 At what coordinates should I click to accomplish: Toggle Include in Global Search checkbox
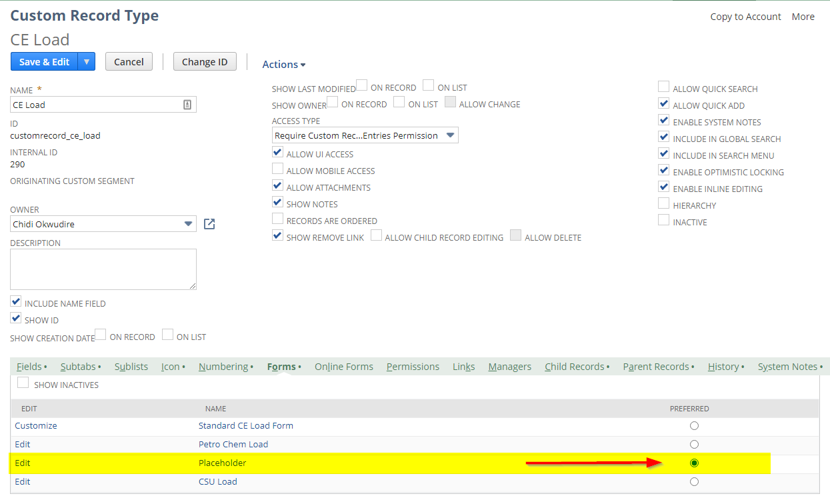(664, 137)
